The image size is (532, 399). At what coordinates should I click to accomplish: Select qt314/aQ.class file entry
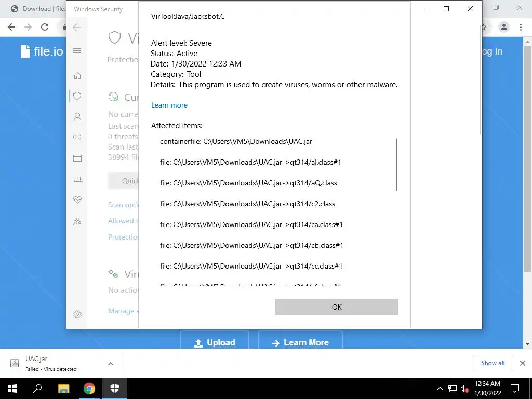point(248,183)
